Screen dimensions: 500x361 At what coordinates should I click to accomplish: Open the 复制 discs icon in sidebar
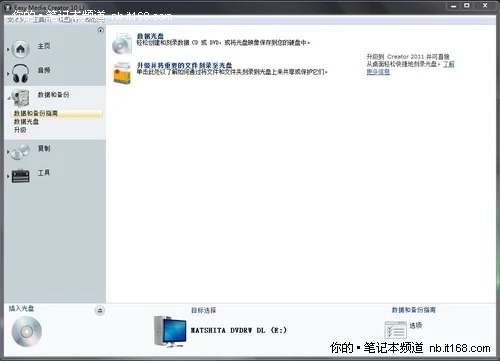21,152
